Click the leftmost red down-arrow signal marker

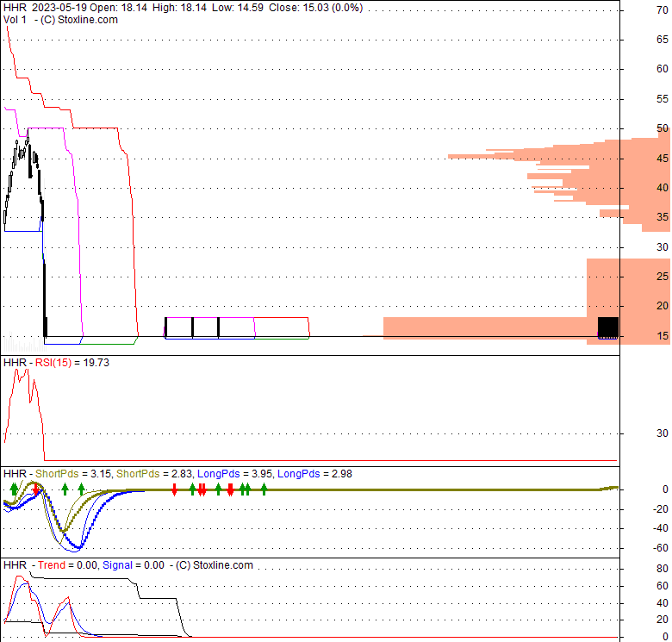35,490
